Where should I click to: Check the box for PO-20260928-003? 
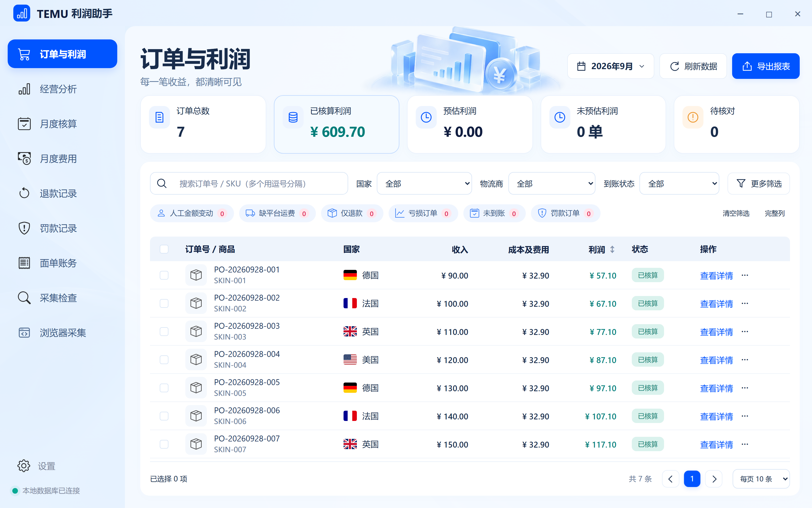click(164, 332)
